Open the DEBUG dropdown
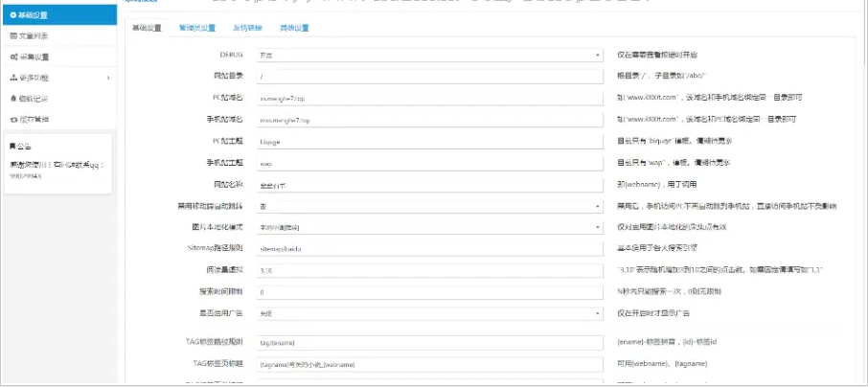The width and height of the screenshot is (868, 387). 429,56
